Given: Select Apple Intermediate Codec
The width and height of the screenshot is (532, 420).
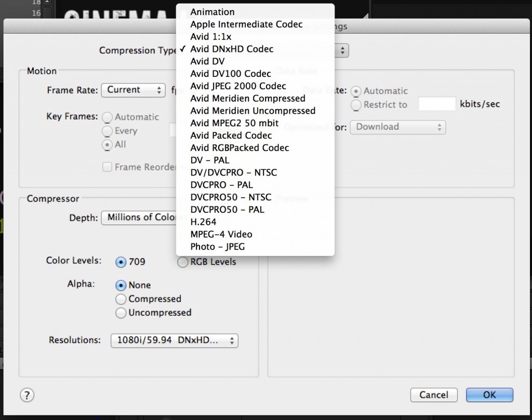Looking at the screenshot, I should click(x=255, y=24).
